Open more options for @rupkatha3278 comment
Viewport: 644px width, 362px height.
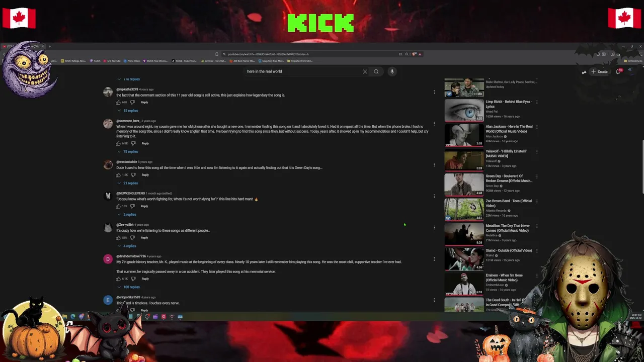(x=434, y=92)
